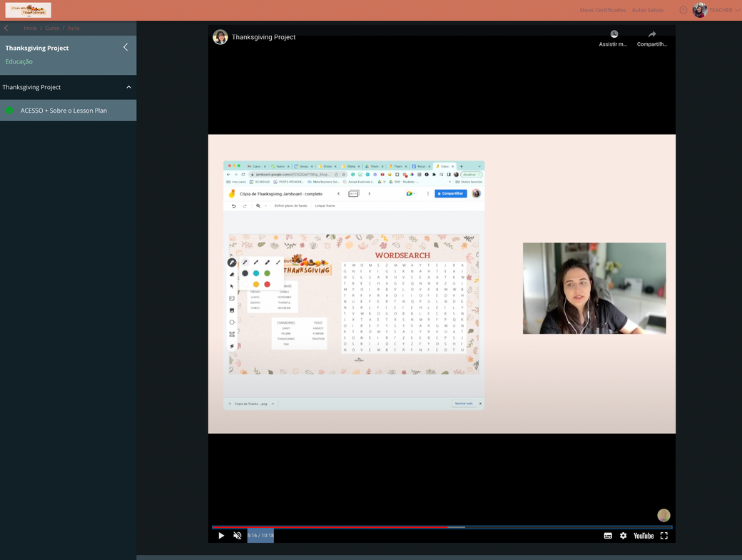
Task: Collapse the Thanksgiving Project module section
Action: [x=128, y=87]
